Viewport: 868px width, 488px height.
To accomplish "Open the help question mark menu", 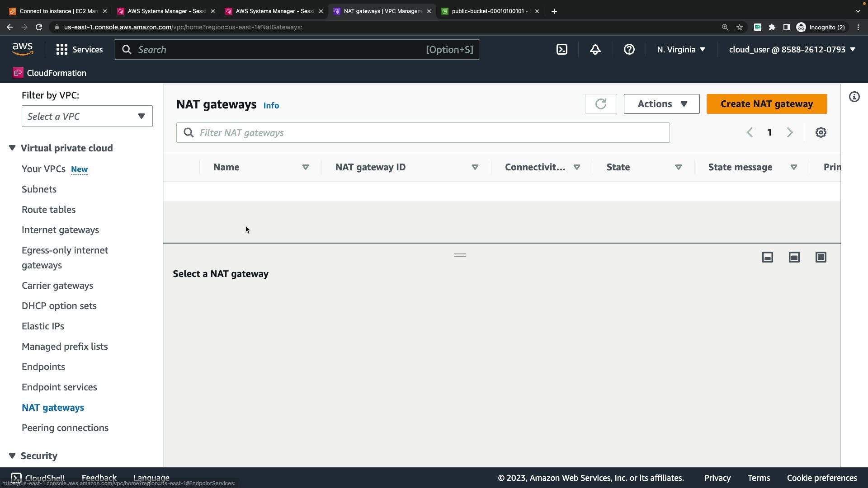I will pos(629,50).
